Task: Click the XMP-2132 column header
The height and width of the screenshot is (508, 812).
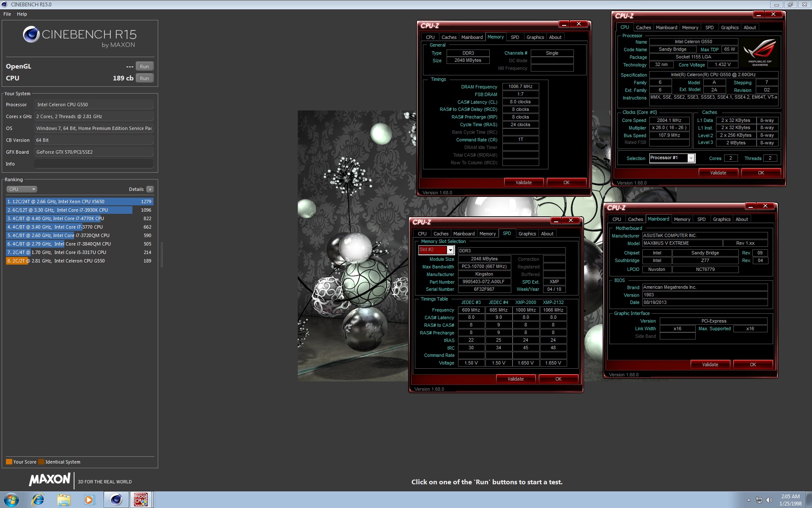Action: [553, 302]
